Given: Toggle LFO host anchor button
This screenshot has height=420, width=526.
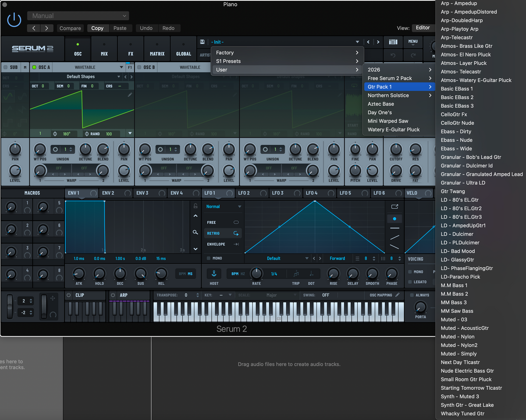Looking at the screenshot, I should (x=214, y=274).
